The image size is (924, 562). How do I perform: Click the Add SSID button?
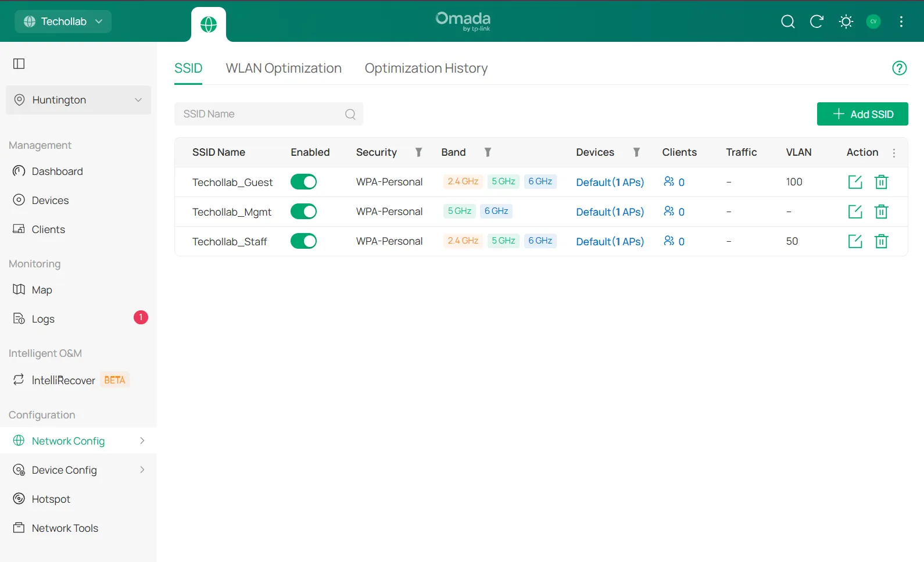(x=862, y=114)
